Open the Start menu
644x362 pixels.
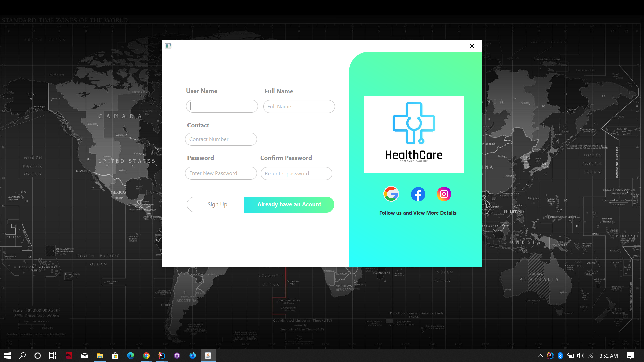(x=7, y=356)
